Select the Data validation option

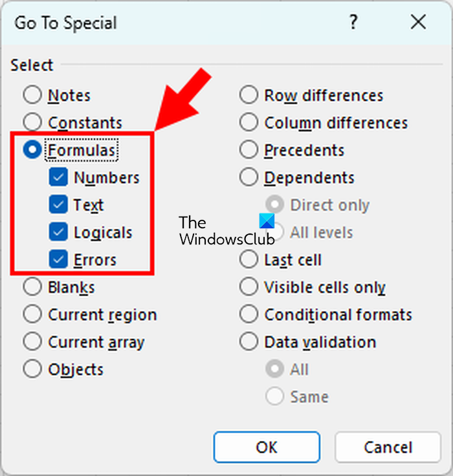[x=249, y=342]
